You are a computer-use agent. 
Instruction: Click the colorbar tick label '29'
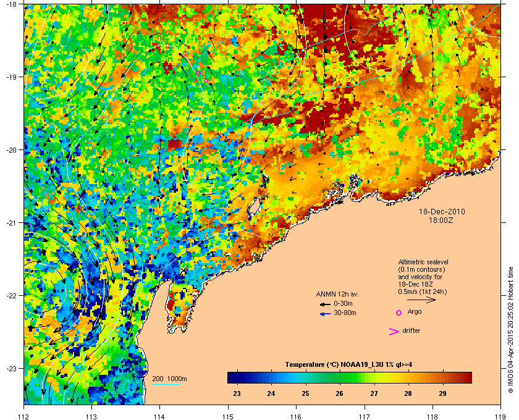point(442,393)
